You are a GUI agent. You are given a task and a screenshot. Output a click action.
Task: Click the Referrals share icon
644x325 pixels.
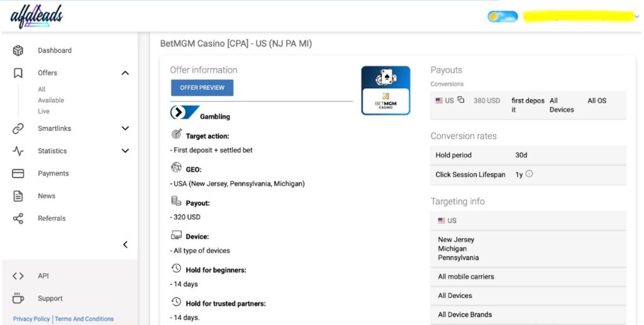coord(18,219)
